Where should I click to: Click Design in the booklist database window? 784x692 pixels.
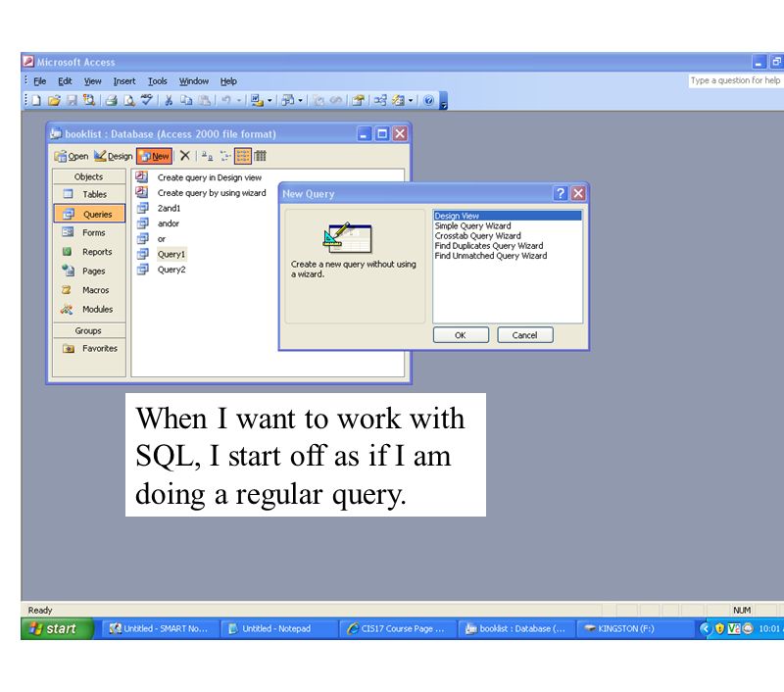[x=113, y=156]
